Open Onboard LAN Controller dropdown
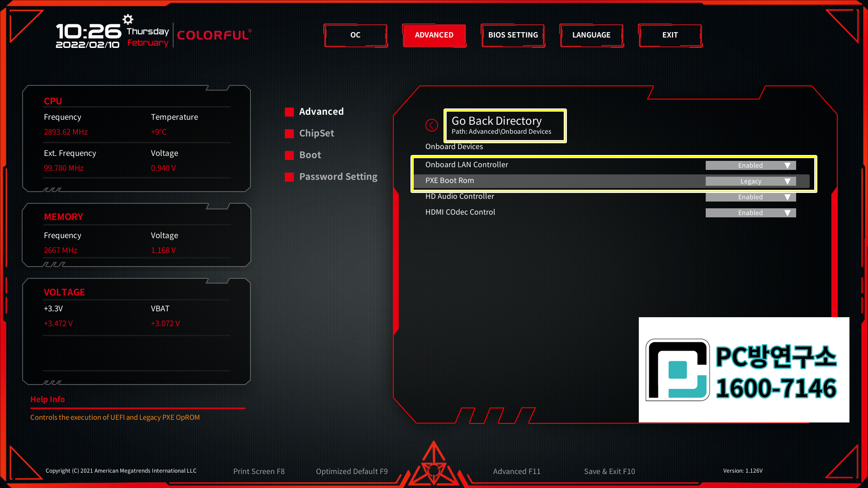This screenshot has height=488, width=868. (x=750, y=165)
